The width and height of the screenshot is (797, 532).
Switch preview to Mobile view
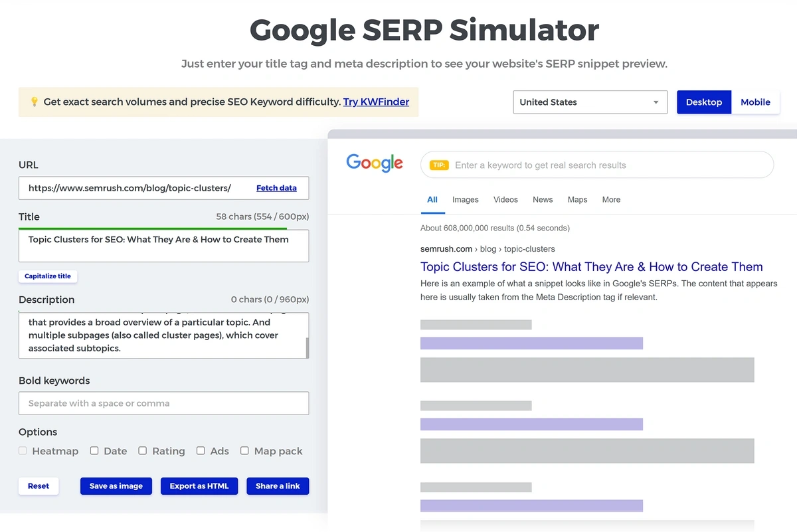755,102
